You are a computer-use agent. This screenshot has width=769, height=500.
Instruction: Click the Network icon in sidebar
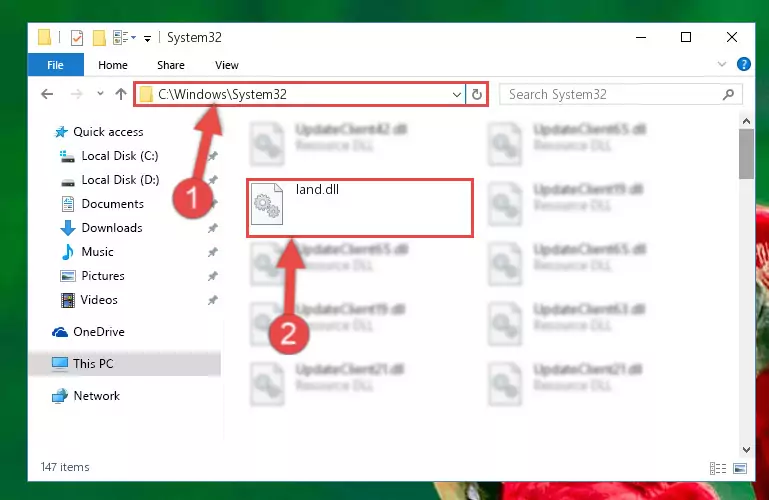pyautogui.click(x=60, y=396)
